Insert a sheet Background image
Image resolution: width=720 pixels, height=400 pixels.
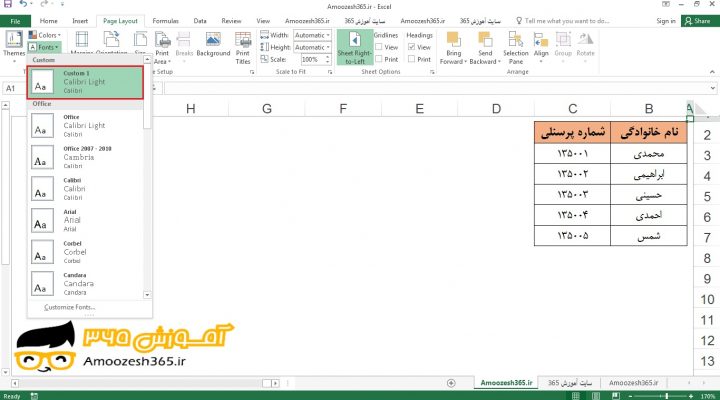pos(213,44)
